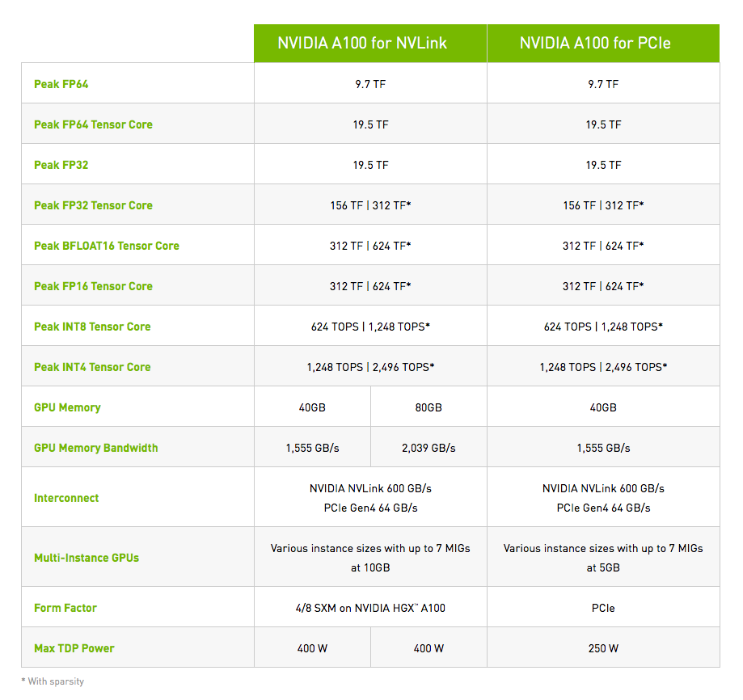The image size is (743, 700).
Task: Click PCIe "1,248 TOPS | 2,496 TOPS*" cell
Action: pos(603,367)
